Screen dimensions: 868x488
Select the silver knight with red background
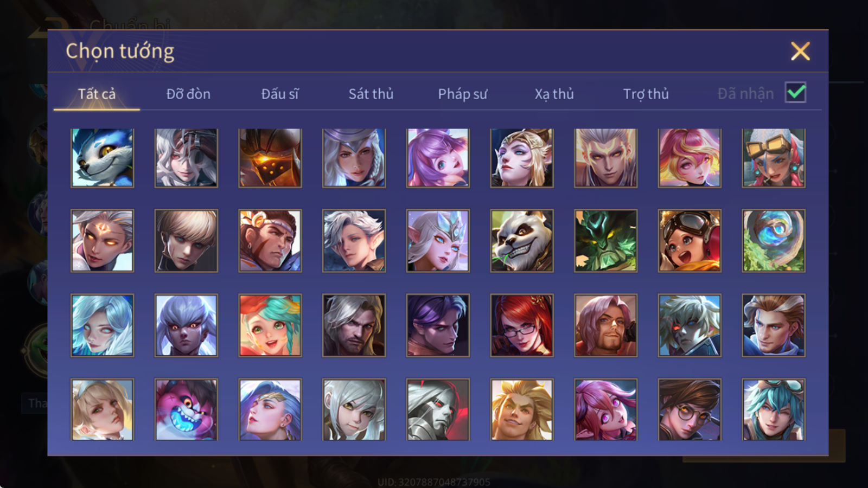click(x=438, y=409)
